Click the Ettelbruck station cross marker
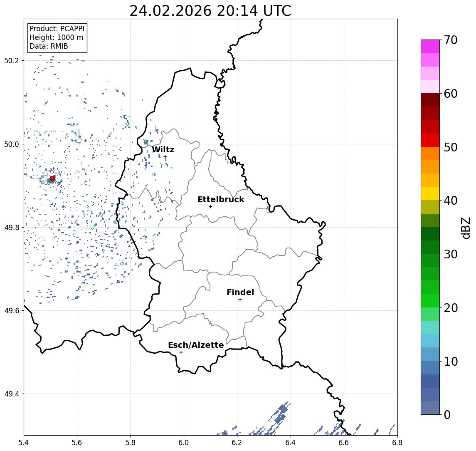Screen dimensions: 476x451 [x=210, y=207]
